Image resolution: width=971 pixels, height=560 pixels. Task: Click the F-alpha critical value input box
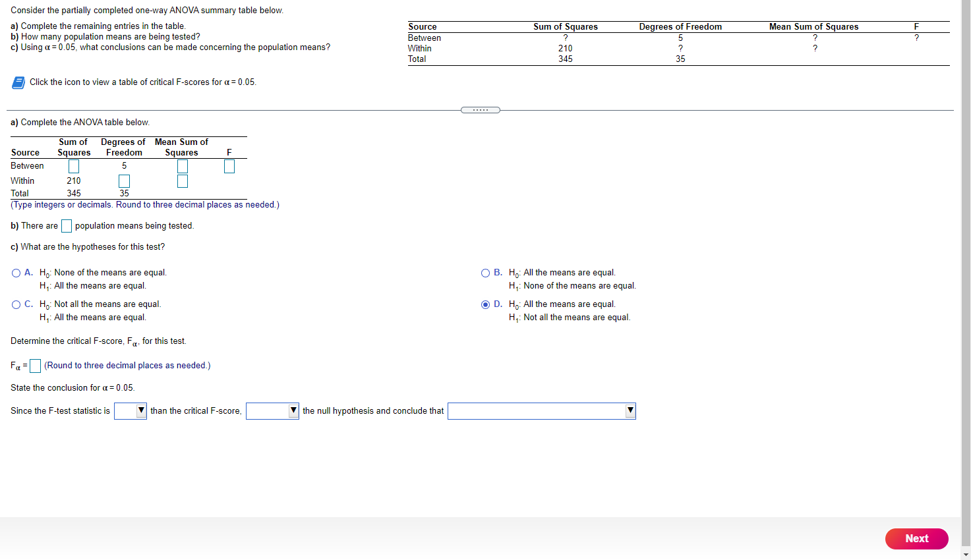coord(35,366)
